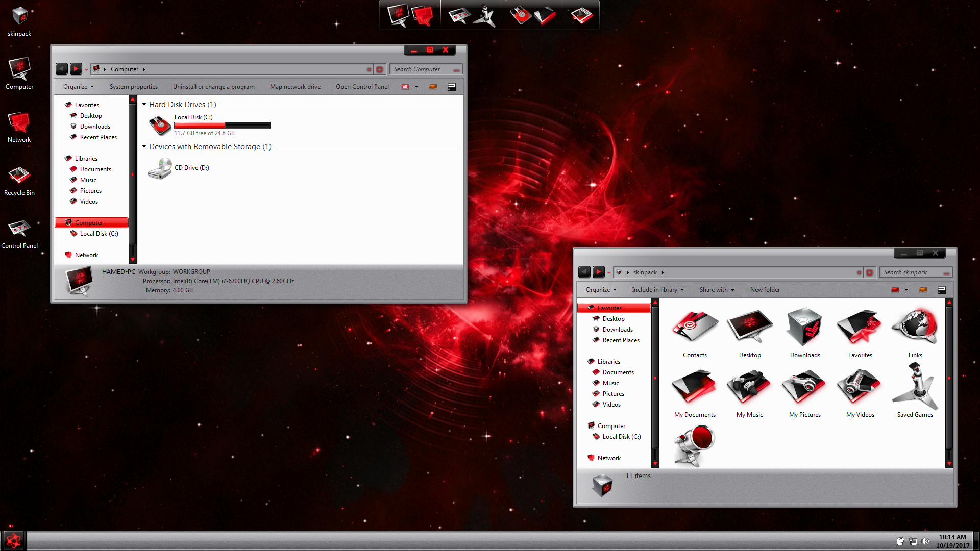Screen dimensions: 980x551
Task: Click the Start orb on taskbar
Action: [x=14, y=541]
